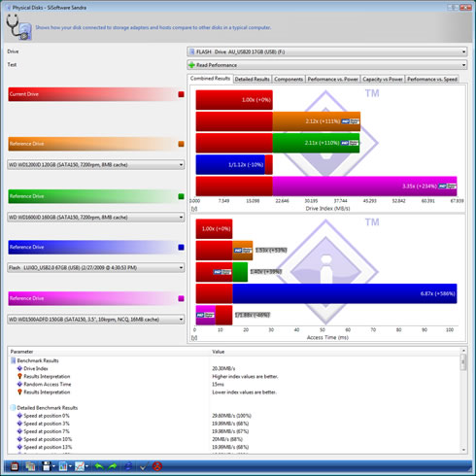Click the diamond icon beside Drive Index
Image resolution: width=476 pixels, height=476 pixels.
(19, 368)
